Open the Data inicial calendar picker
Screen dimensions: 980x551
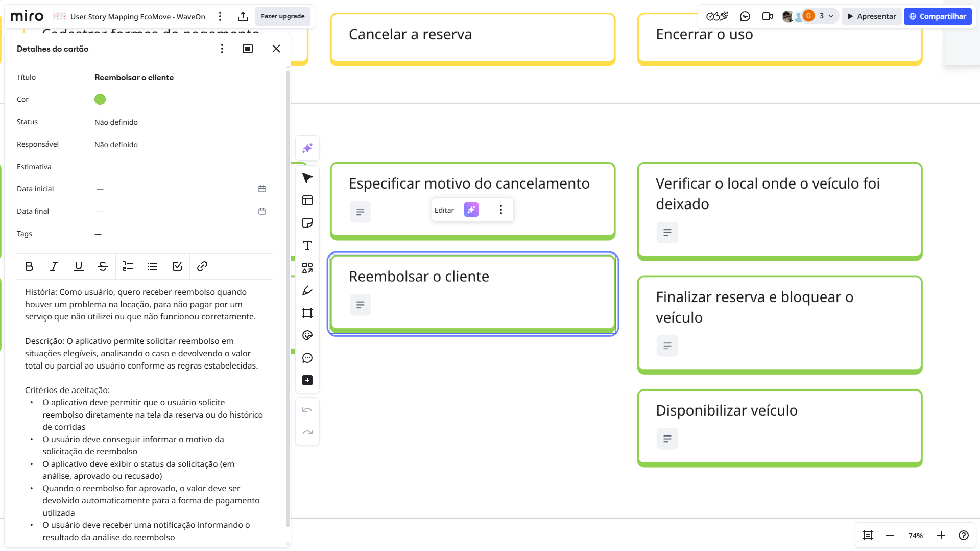click(x=262, y=189)
